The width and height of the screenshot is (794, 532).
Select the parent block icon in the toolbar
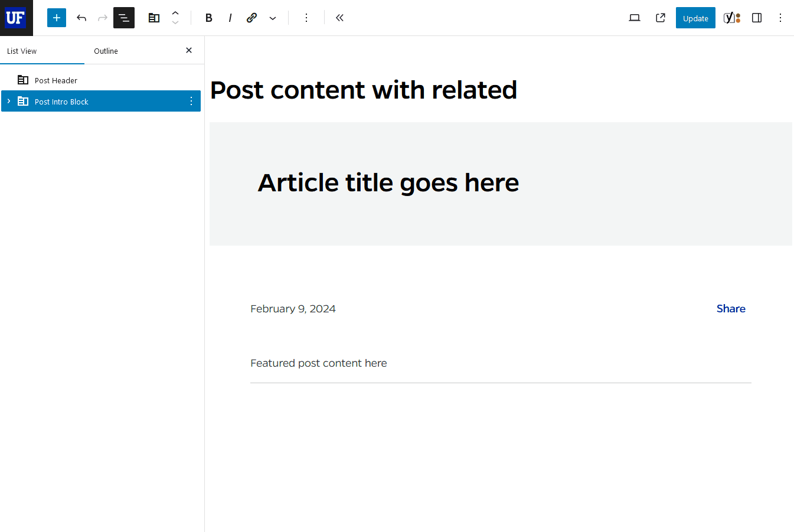154,18
